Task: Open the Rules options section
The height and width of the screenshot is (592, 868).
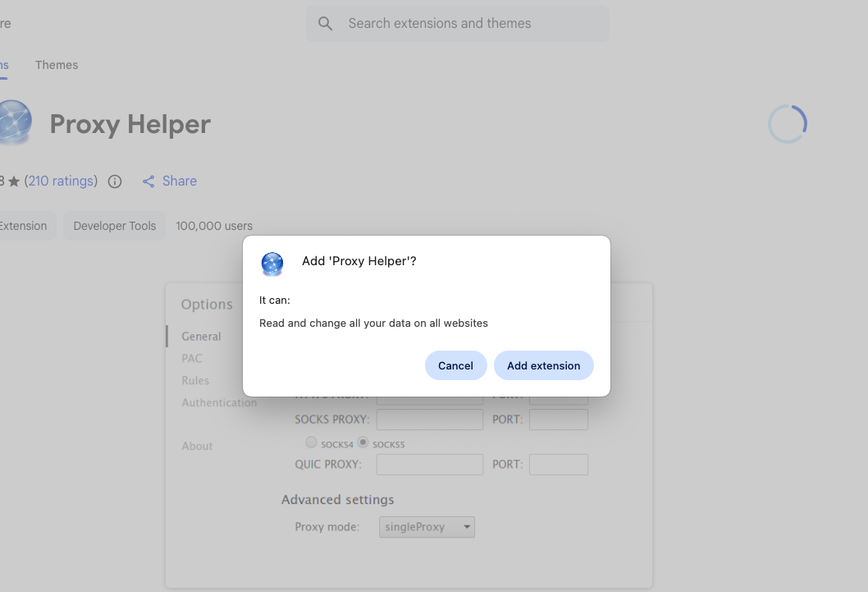Action: [x=195, y=381]
